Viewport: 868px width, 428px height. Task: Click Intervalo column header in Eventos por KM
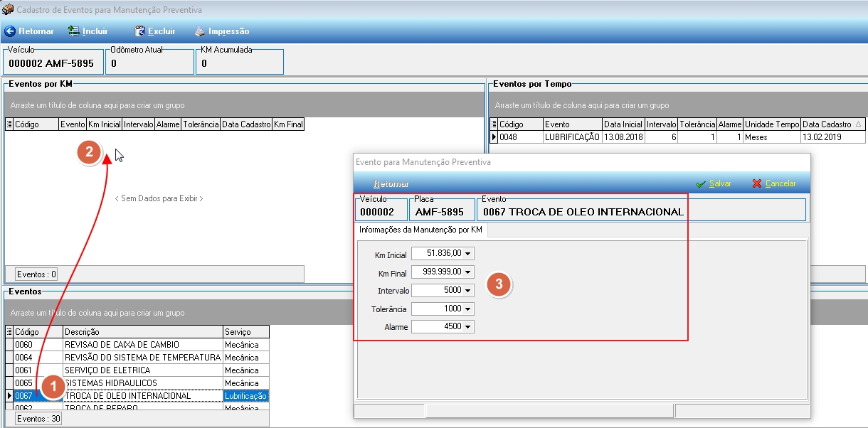(x=138, y=124)
